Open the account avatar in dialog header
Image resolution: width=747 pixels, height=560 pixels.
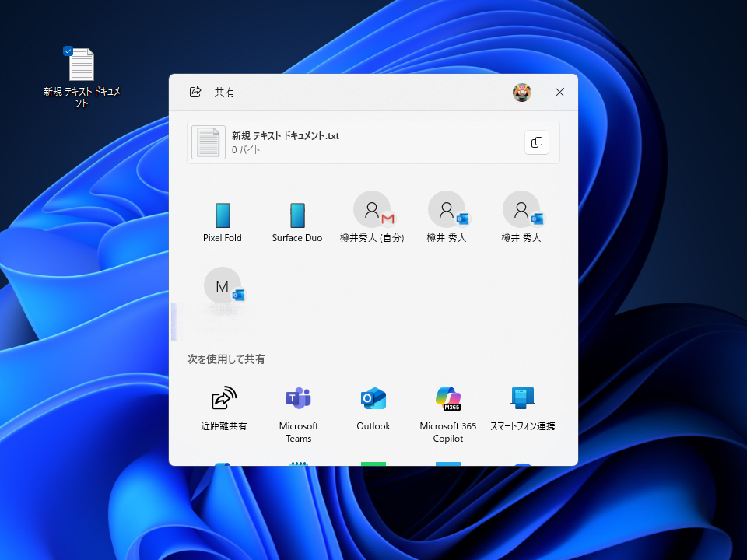521,92
